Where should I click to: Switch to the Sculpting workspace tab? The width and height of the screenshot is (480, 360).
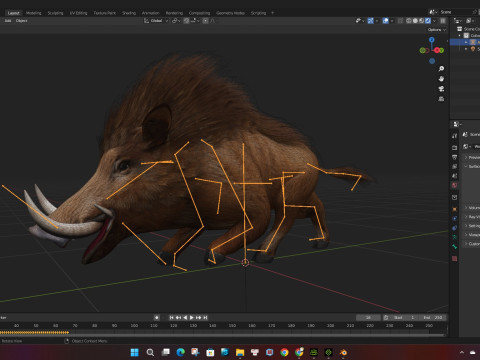click(x=55, y=13)
